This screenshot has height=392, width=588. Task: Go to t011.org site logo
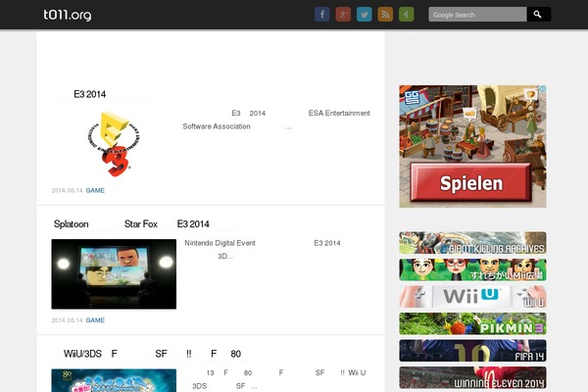coord(67,15)
